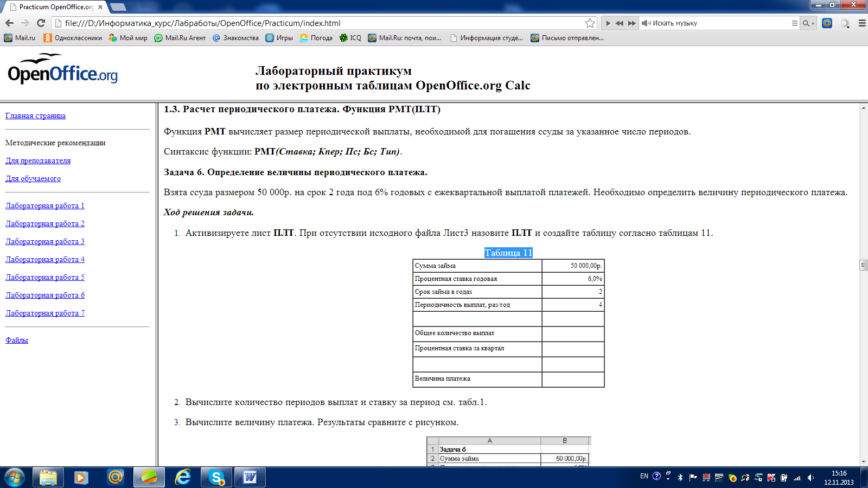This screenshot has width=868, height=488.
Task: Open Лабораторная работа 5
Action: (x=45, y=277)
